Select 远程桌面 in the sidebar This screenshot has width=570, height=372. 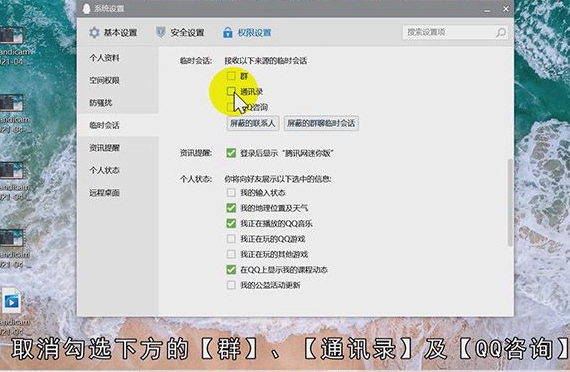pyautogui.click(x=118, y=193)
